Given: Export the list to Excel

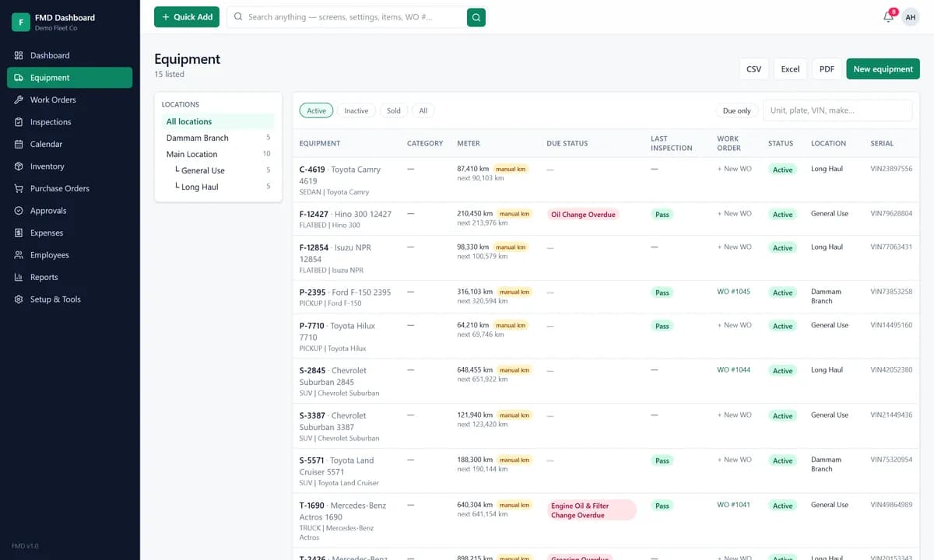Looking at the screenshot, I should (790, 69).
